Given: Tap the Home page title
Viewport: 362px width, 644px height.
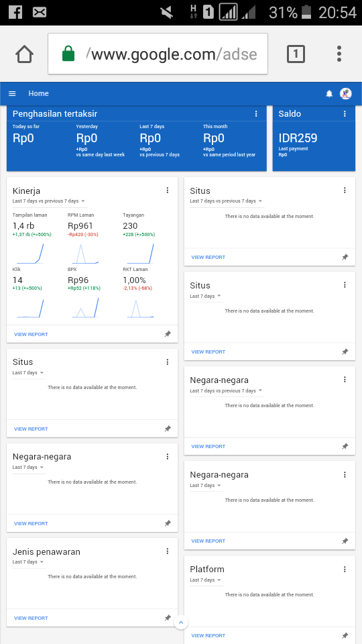Looking at the screenshot, I should coord(39,94).
